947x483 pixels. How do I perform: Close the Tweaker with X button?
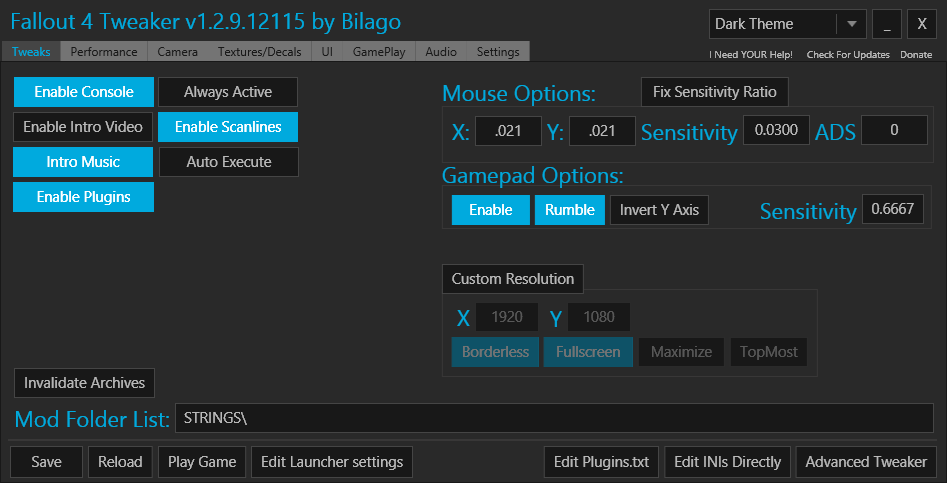(x=922, y=24)
